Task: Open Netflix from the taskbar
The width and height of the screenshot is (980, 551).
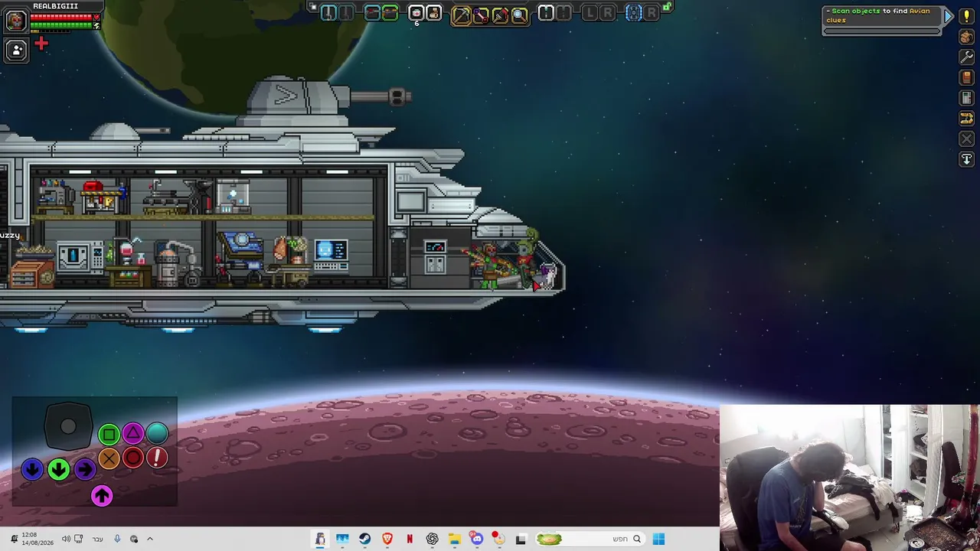Action: tap(410, 539)
